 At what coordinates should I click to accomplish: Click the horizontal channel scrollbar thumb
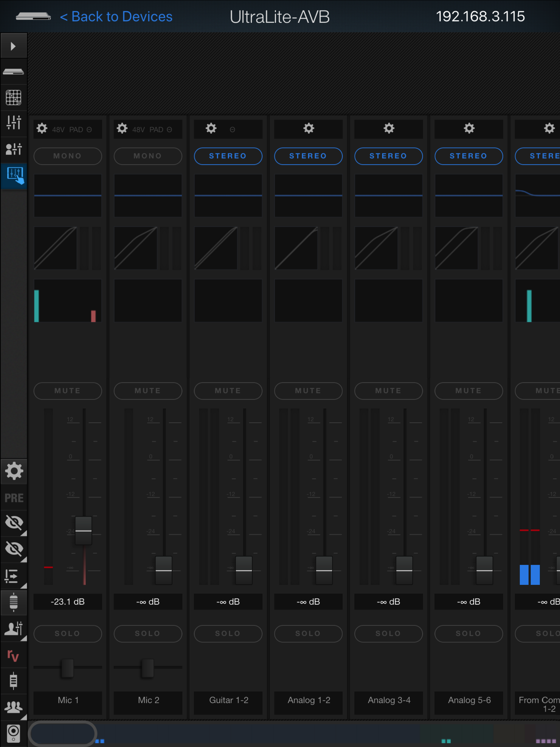coord(63,733)
